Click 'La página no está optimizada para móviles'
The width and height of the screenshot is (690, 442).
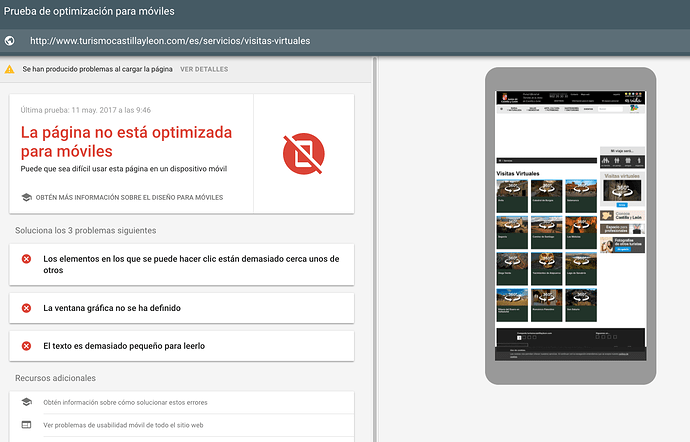click(126, 141)
